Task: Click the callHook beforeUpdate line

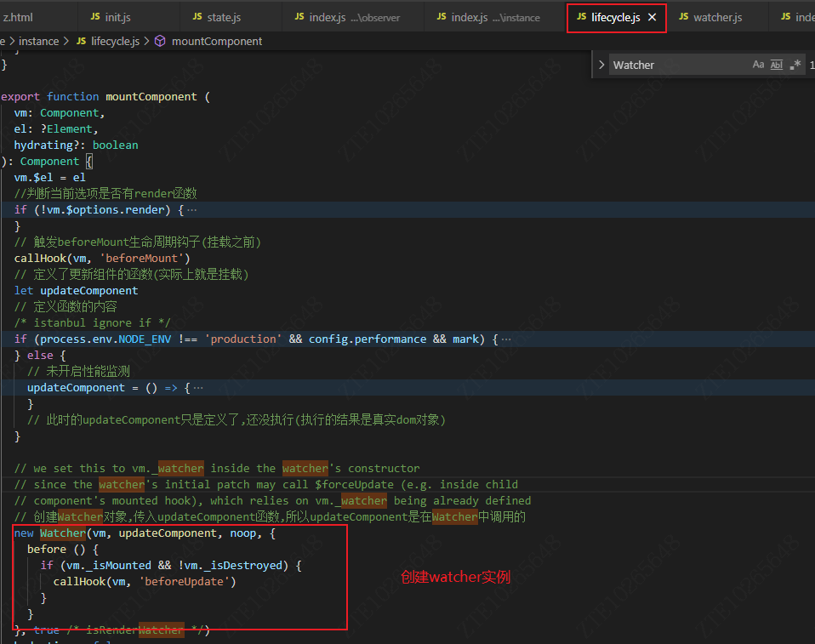Action: coord(145,582)
